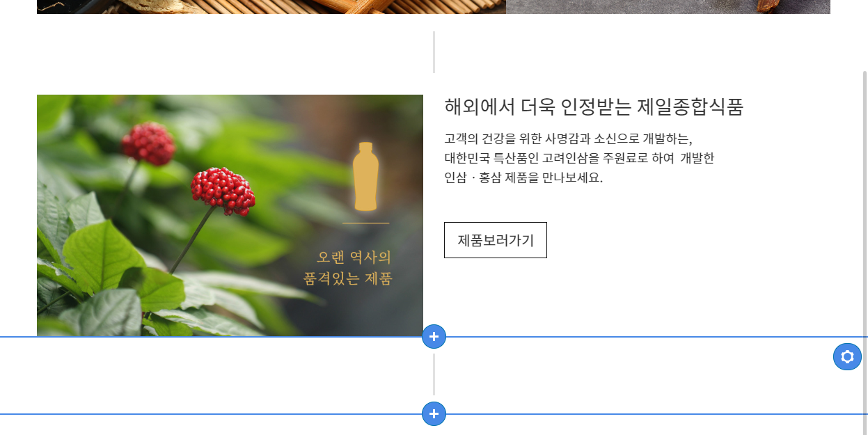The image size is (868, 435).
Task: Click the text line 인삼 · 홍삼 제품을 만나보세요.
Action: (x=523, y=177)
